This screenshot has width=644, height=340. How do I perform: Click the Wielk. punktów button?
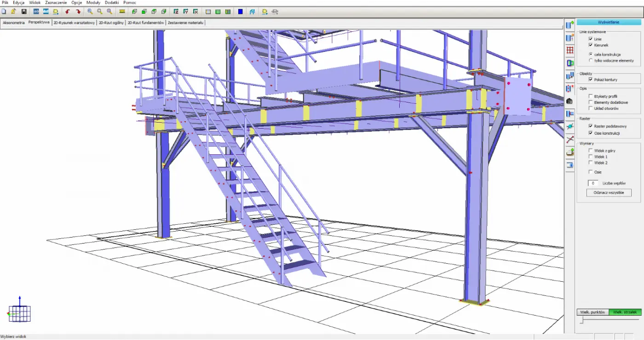point(592,312)
